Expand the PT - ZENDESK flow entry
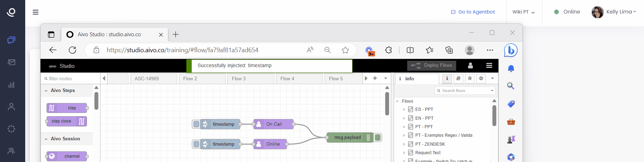The width and height of the screenshot is (644, 162). click(x=404, y=144)
